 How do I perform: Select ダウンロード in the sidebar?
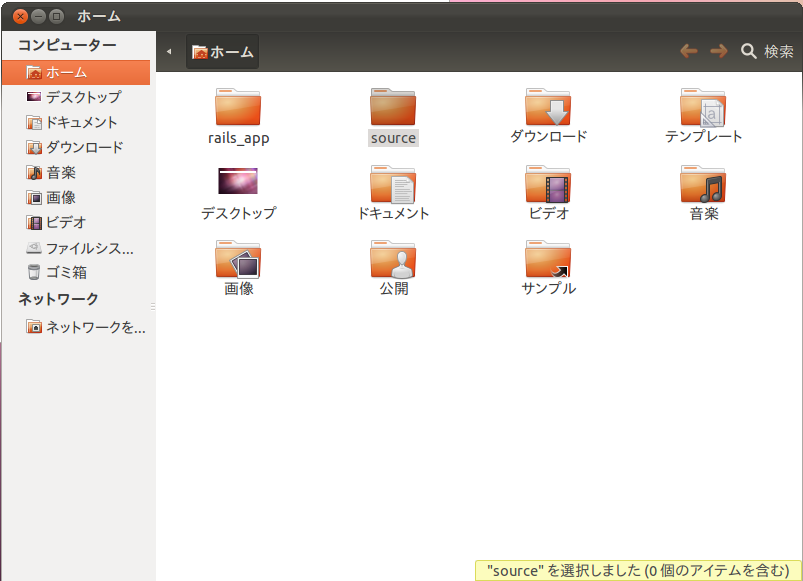click(x=76, y=147)
